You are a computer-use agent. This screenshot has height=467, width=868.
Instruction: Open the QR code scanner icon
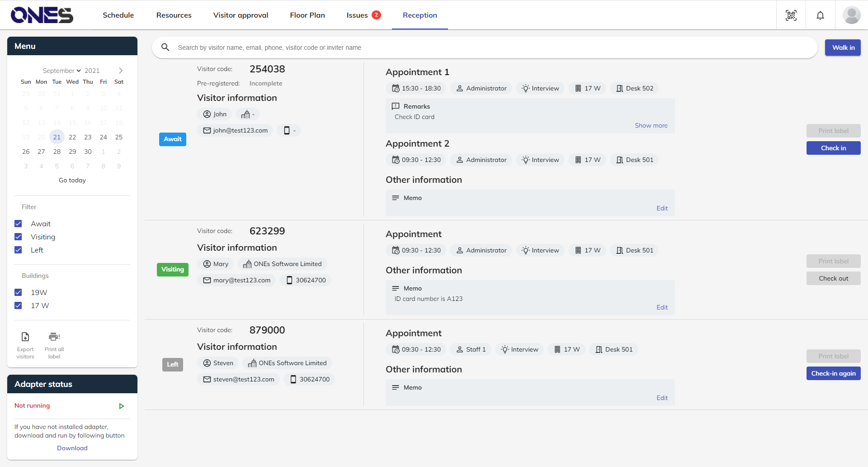coord(791,15)
